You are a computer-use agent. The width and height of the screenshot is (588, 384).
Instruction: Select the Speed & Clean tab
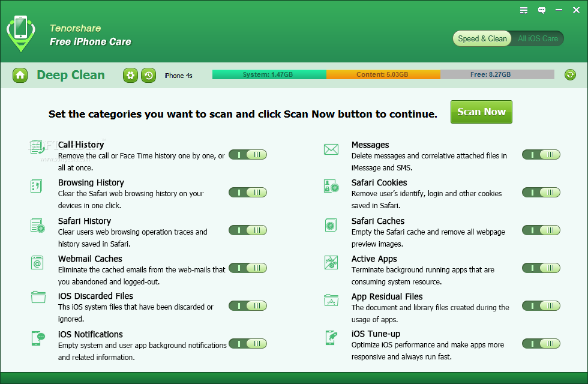[482, 38]
